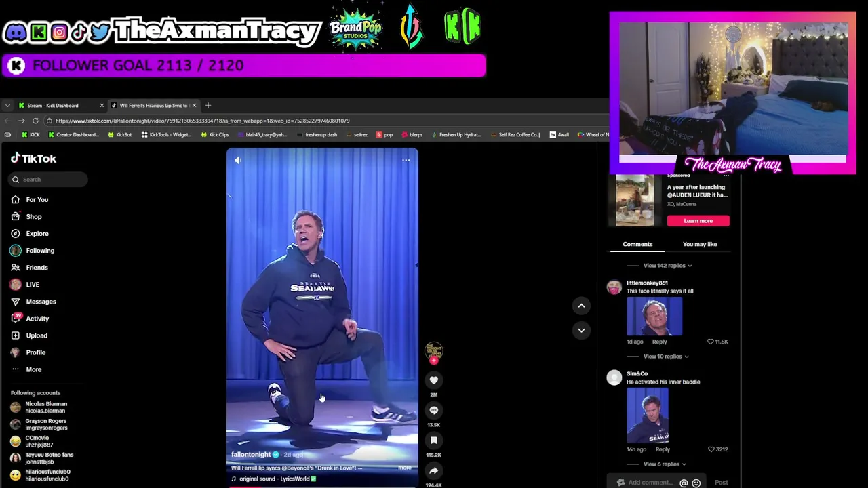Expand View 6 replies
The image size is (868, 488).
665,464
